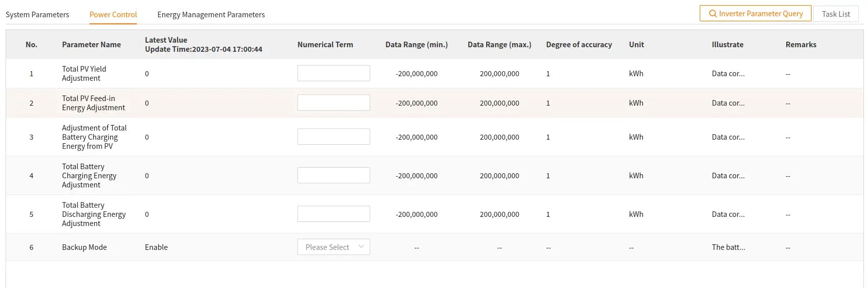The image size is (868, 288).
Task: Click the Enable value for Backup Mode
Action: pos(156,247)
